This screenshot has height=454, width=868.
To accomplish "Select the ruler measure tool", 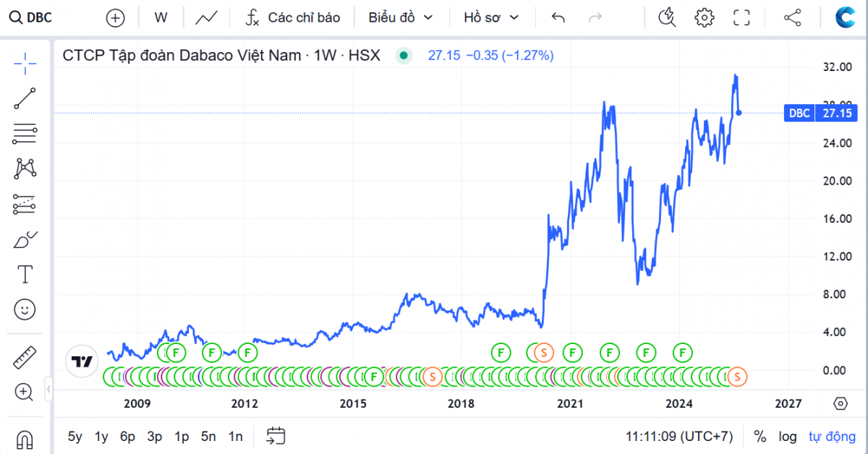I will point(25,358).
